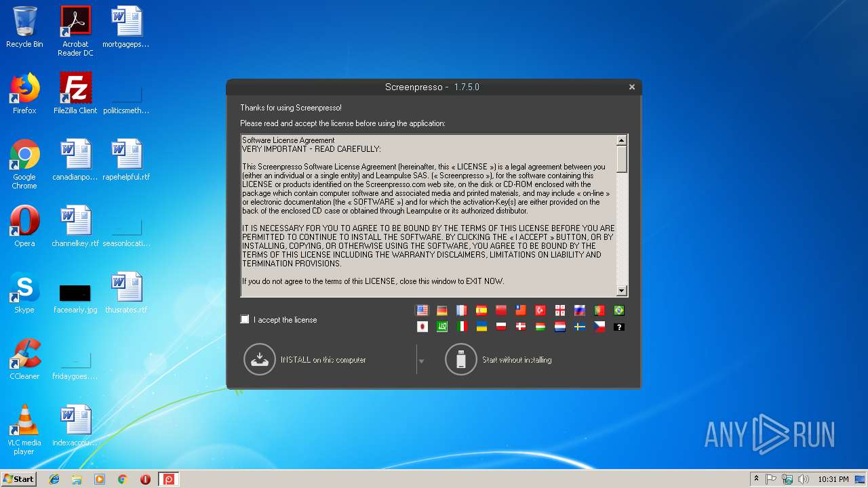Select the Japanese flag language
The height and width of the screenshot is (488, 868).
tap(422, 327)
